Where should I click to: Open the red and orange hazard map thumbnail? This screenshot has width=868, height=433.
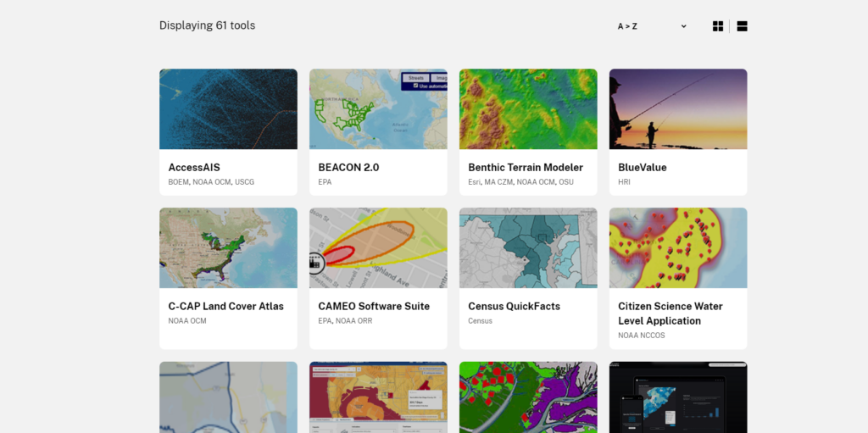pyautogui.click(x=378, y=397)
